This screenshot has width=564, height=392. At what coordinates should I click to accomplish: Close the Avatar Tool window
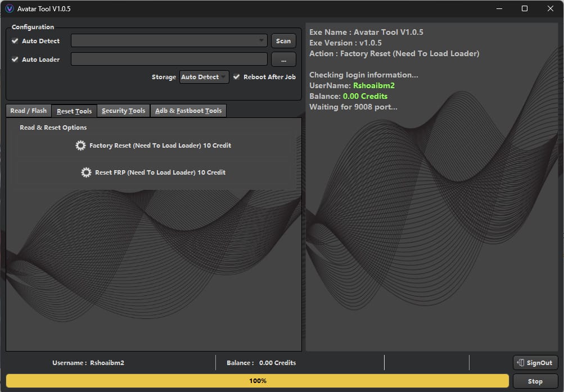pos(550,8)
